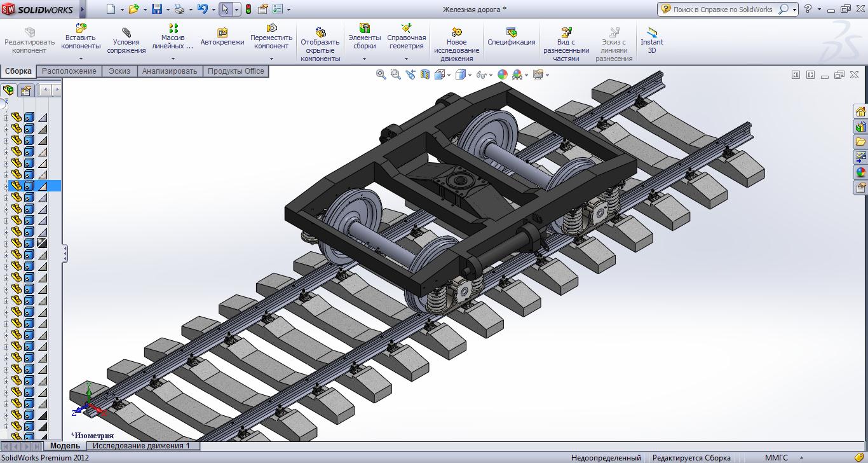Open Mate conditions (Условия сопряжения) tool
Viewport: 868px width, 463px height.
pyautogui.click(x=126, y=32)
